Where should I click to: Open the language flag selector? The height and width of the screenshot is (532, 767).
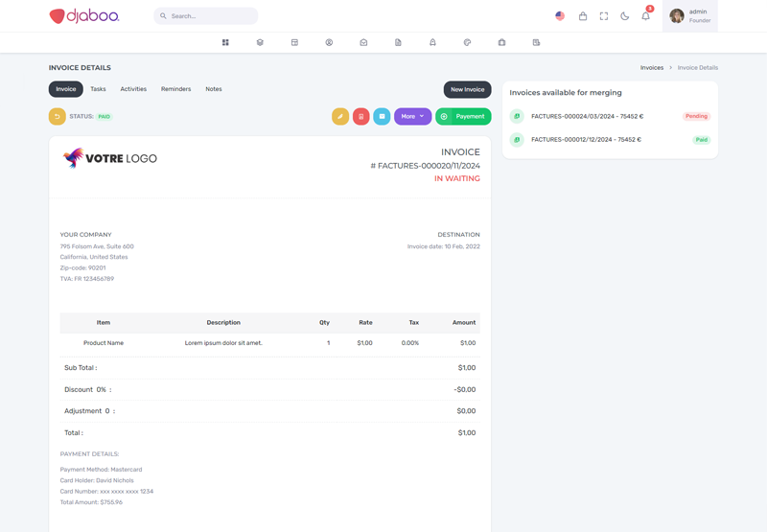(x=560, y=16)
